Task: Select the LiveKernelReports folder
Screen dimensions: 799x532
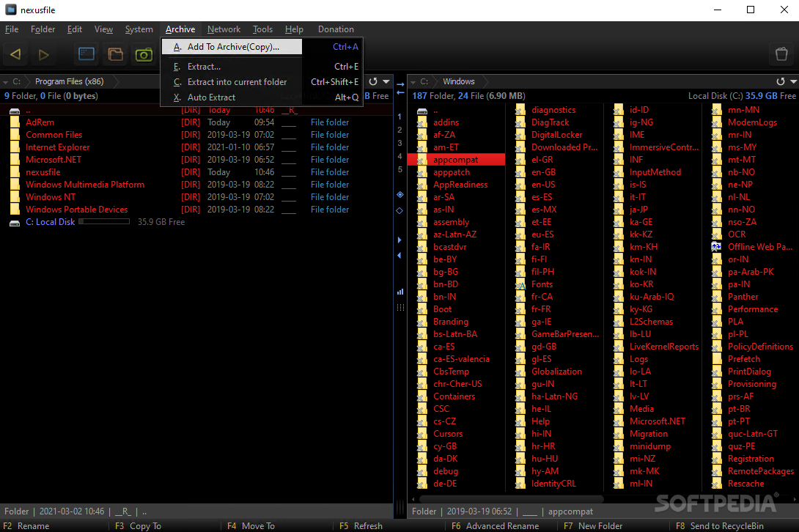Action: click(664, 347)
